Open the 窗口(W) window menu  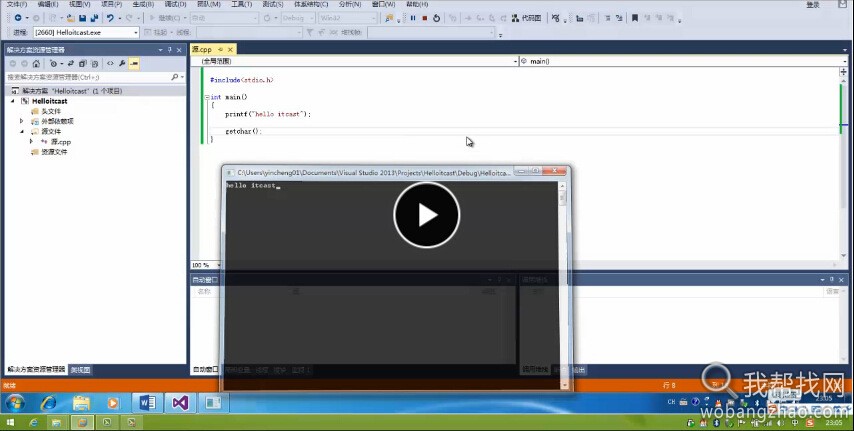point(383,4)
